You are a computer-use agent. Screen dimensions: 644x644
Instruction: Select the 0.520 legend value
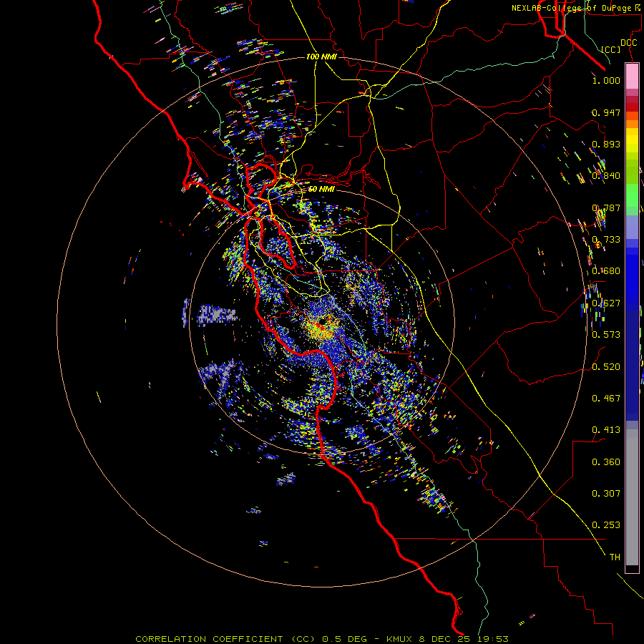coord(606,367)
